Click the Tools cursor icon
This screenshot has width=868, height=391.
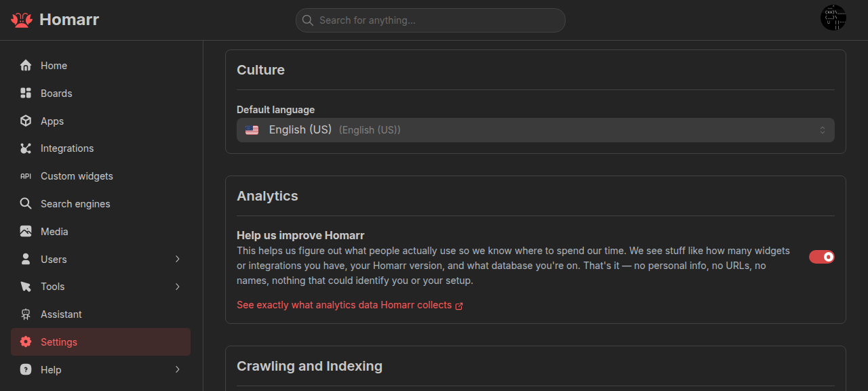(x=26, y=287)
